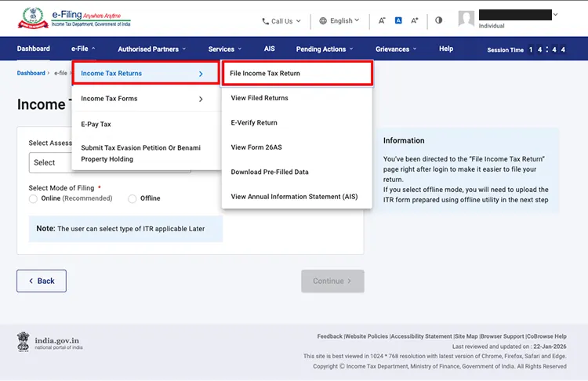Increase font size with A+ icon

[415, 20]
